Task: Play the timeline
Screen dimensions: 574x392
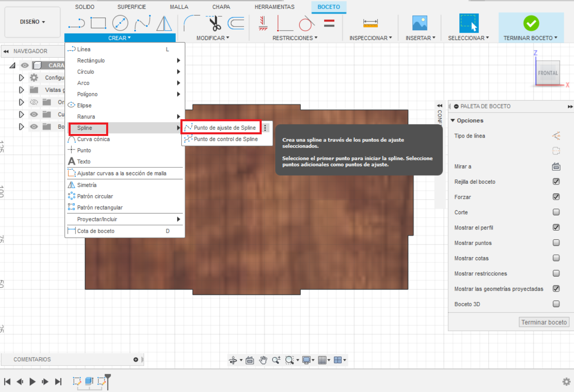Action: coord(32,381)
